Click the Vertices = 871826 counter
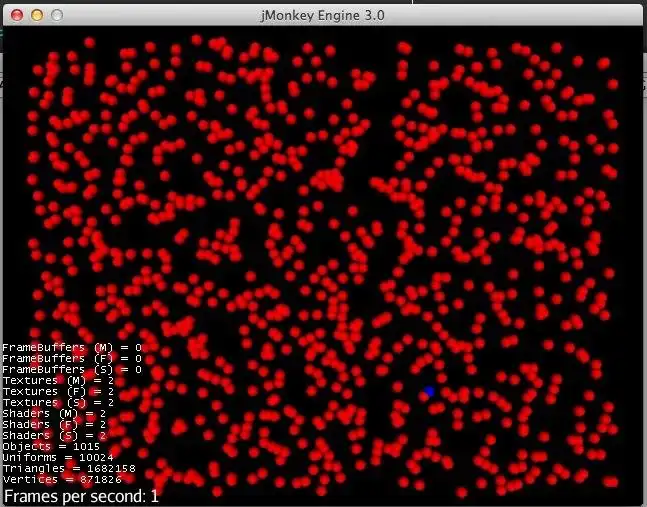This screenshot has width=647, height=507. [62, 479]
